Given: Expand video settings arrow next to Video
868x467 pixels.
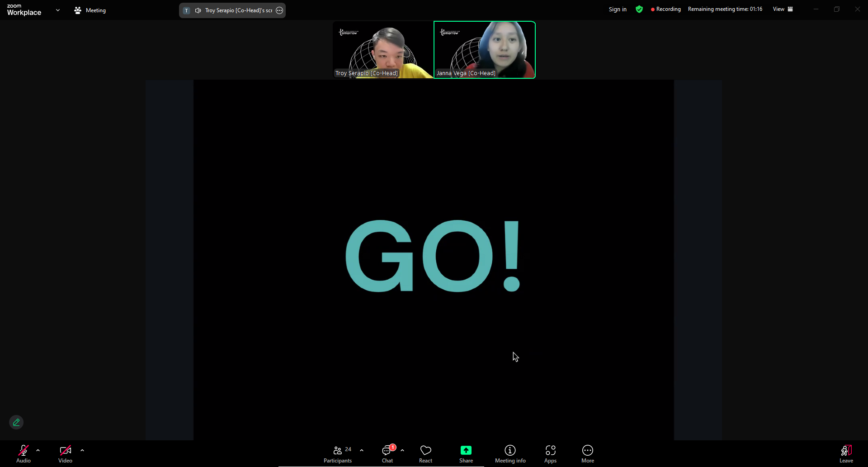Looking at the screenshot, I should point(82,450).
